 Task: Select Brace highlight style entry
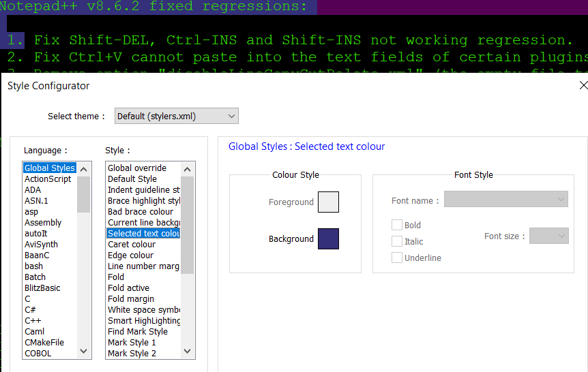pyautogui.click(x=143, y=200)
